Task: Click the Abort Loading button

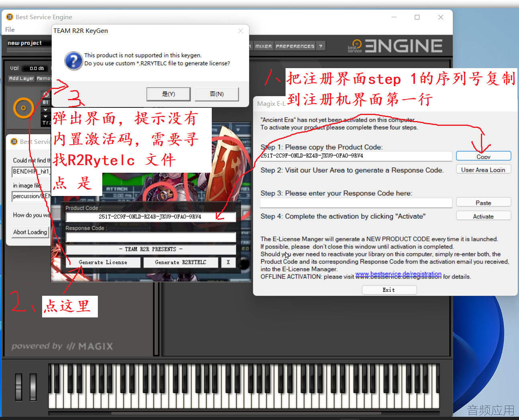Action: (x=30, y=232)
